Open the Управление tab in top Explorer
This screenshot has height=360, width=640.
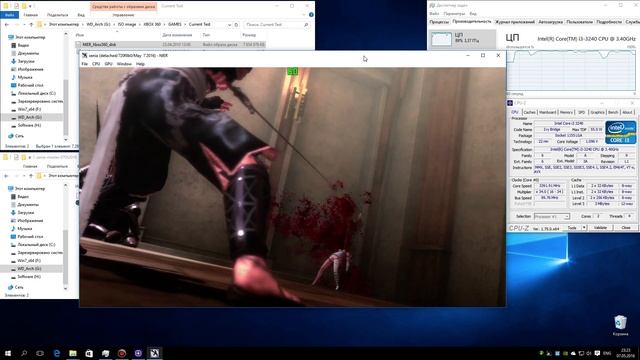tap(123, 15)
